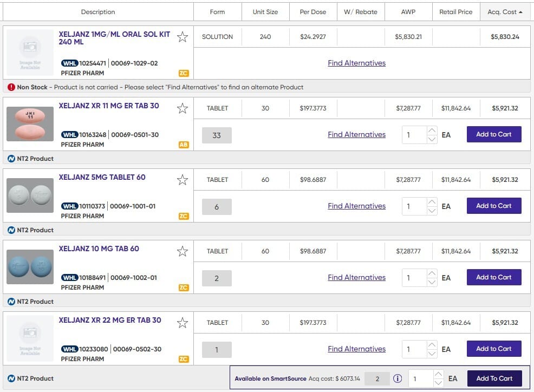534x392 pixels.
Task: Sort by Per Dose column header
Action: [x=313, y=12]
